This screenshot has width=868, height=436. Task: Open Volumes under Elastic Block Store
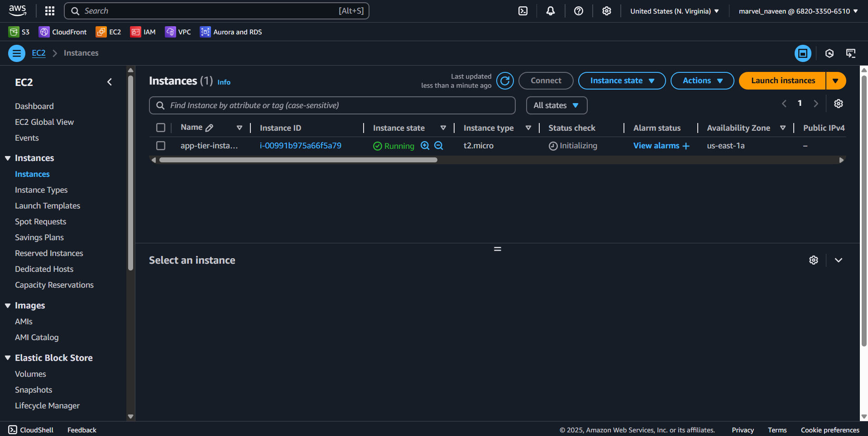tap(30, 374)
